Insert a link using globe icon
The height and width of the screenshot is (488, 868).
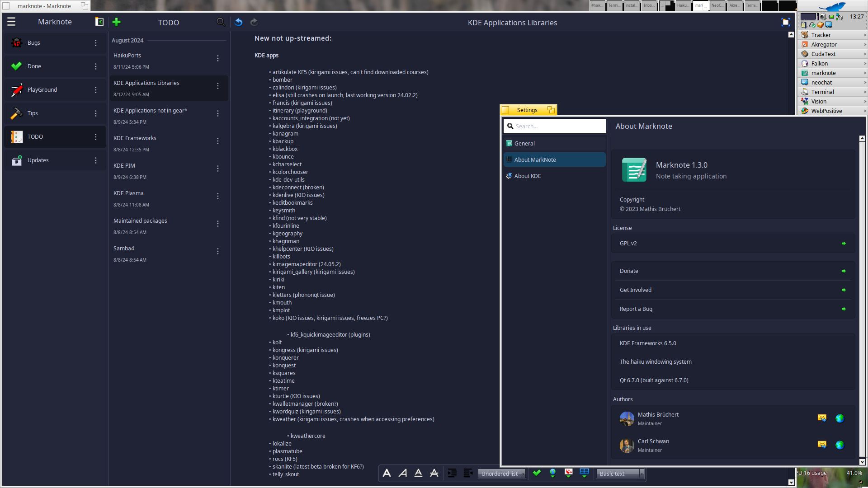[x=552, y=473]
